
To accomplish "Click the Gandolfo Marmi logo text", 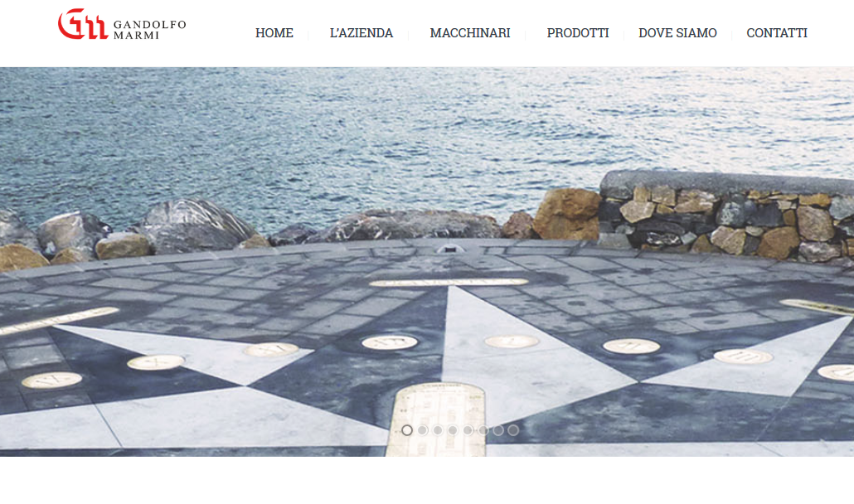I will coord(150,30).
